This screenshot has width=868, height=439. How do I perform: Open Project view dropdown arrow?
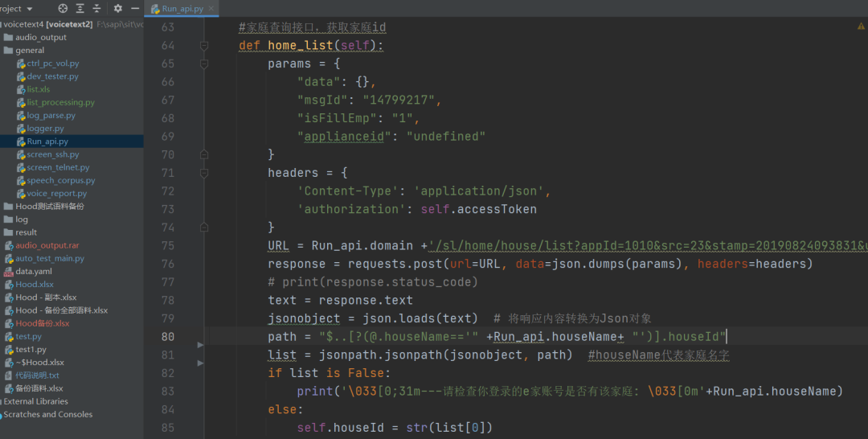point(30,9)
